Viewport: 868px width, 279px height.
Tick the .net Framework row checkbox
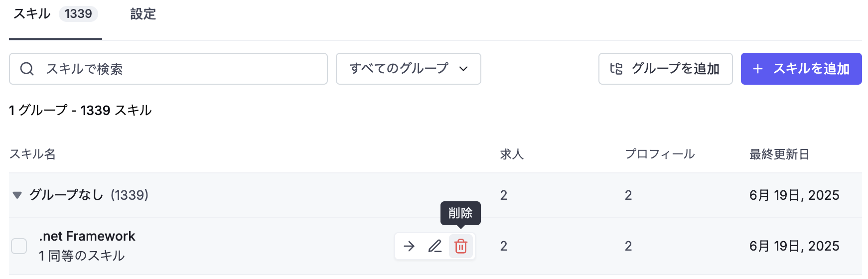tap(19, 246)
